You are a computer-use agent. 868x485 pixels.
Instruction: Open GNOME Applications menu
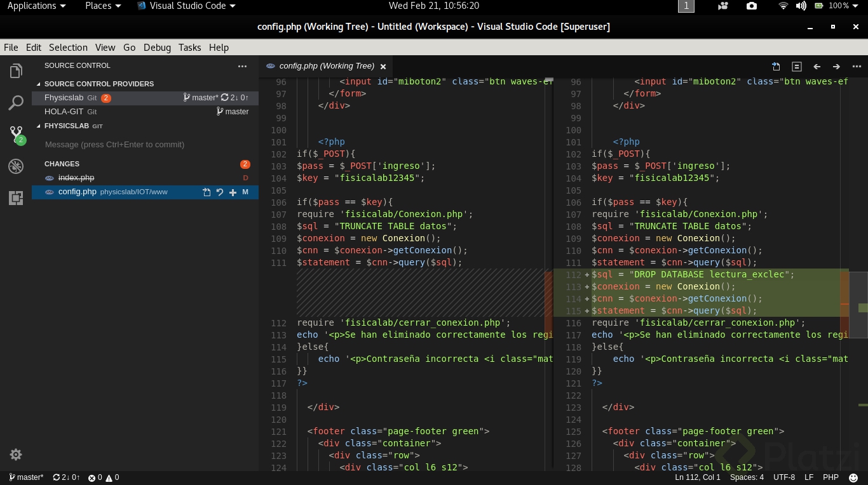(36, 6)
